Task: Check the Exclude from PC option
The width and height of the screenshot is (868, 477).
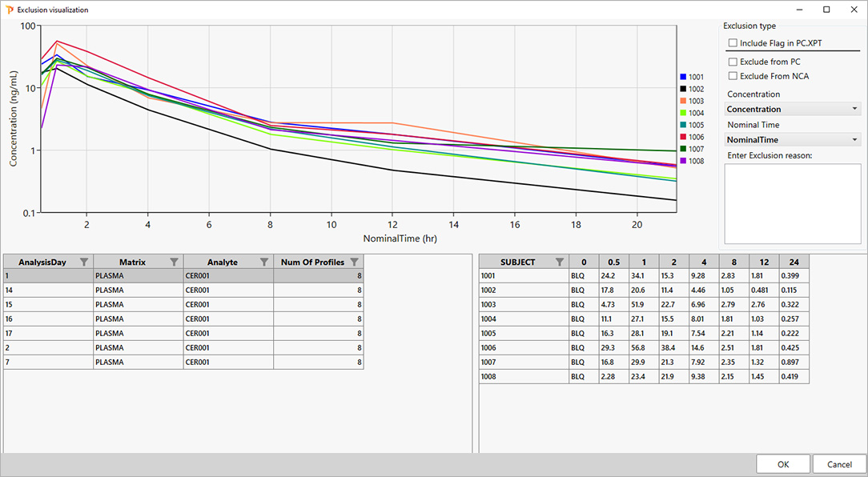Action: 733,62
